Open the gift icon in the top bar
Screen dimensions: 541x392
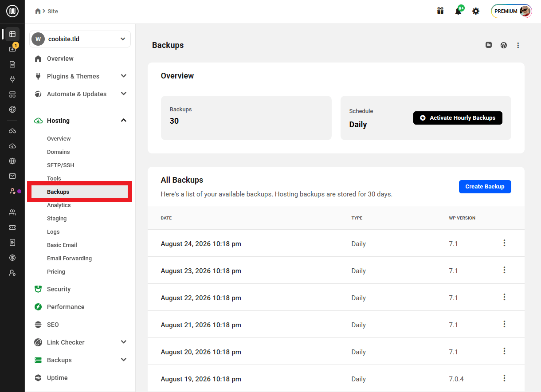(440, 11)
